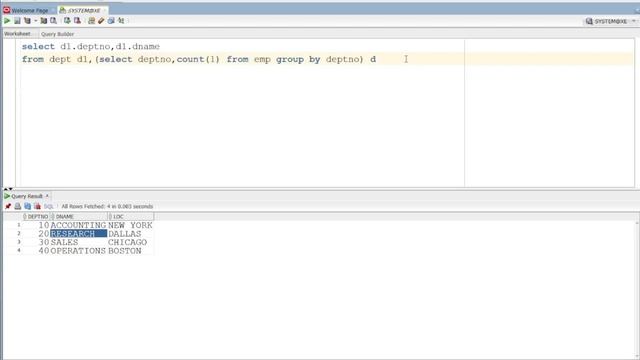Click the connection icon beside SYSTEM@XE selector
The image size is (640, 360).
pyautogui.click(x=589, y=21)
